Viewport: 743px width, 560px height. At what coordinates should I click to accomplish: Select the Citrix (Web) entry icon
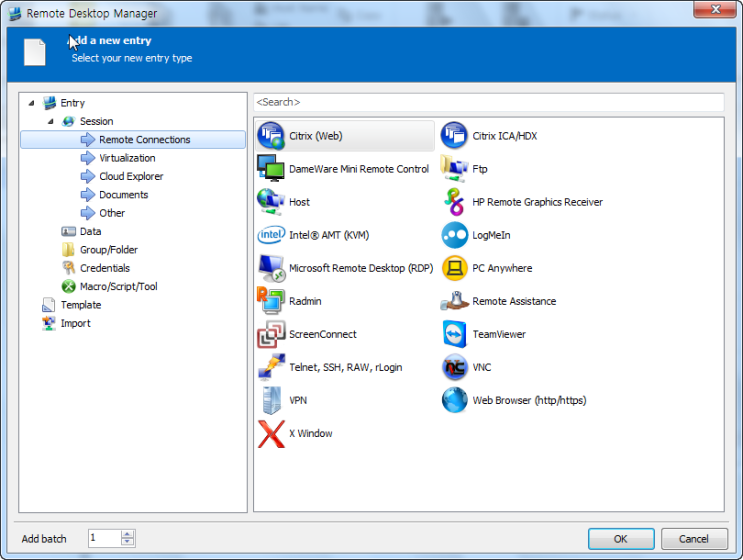[x=271, y=136]
